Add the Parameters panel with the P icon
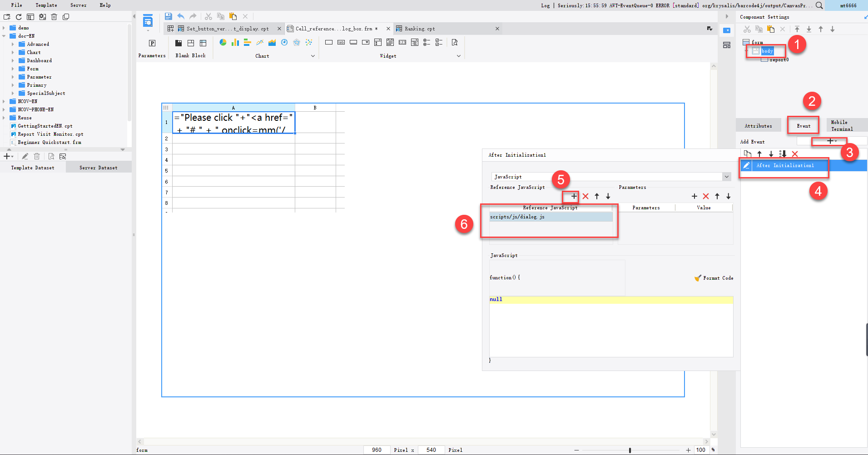Image resolution: width=868 pixels, height=455 pixels. click(152, 43)
